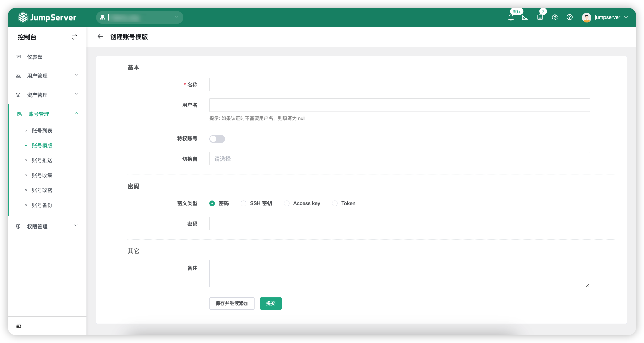The height and width of the screenshot is (343, 644).
Task: Click the 账号管理 menu label
Action: click(39, 114)
